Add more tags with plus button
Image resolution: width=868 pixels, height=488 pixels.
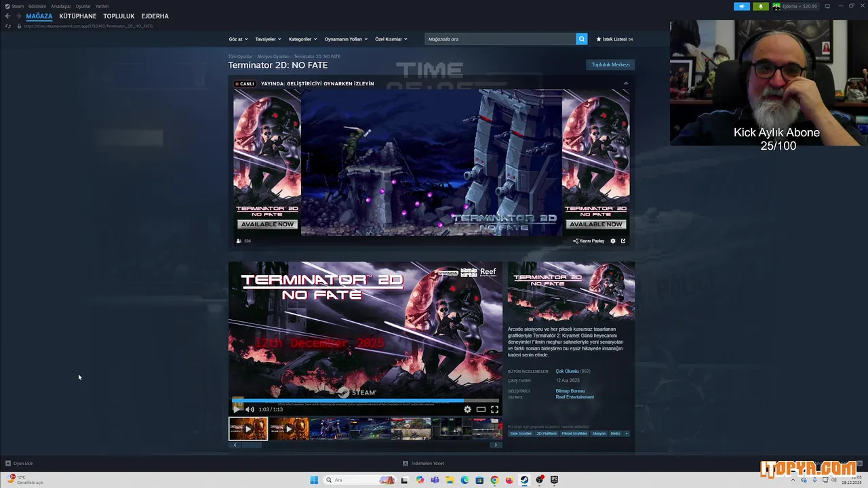[627, 434]
